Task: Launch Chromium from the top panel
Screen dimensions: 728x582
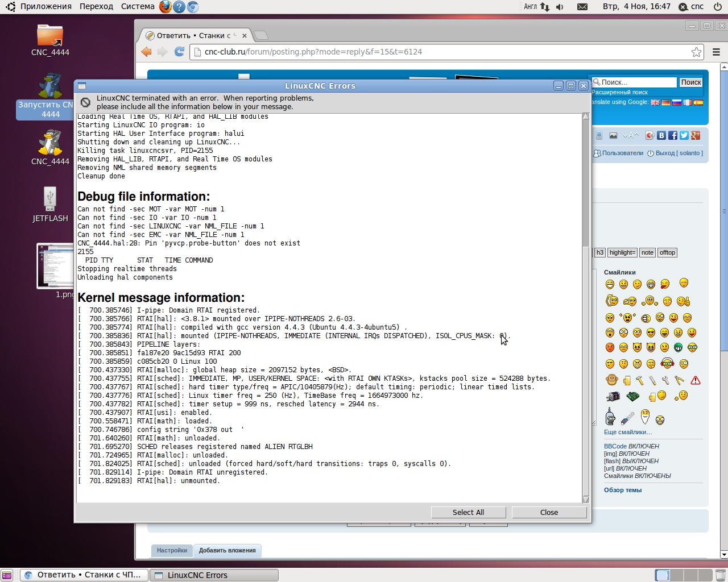Action: tap(193, 7)
